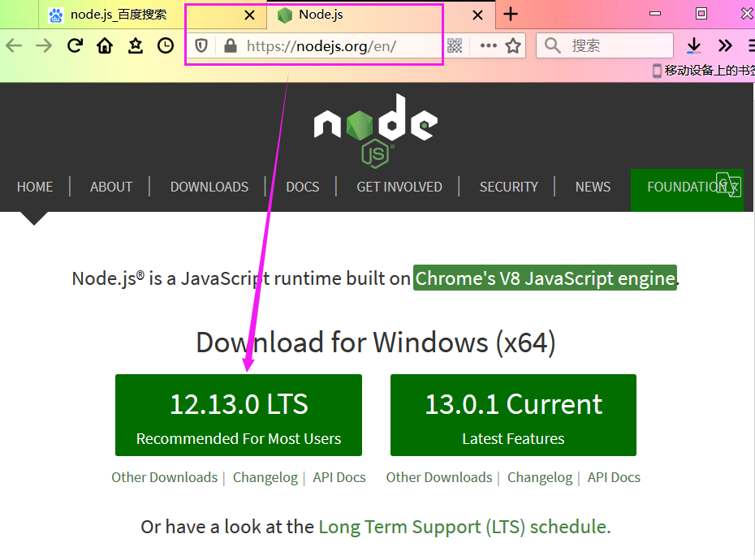The image size is (755, 560).
Task: Click the magnifier icon in the search box
Action: tap(552, 45)
